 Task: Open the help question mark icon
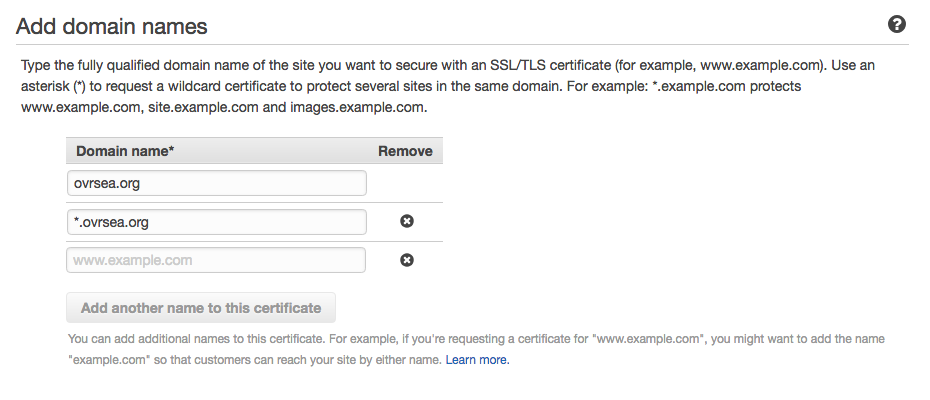click(x=897, y=24)
